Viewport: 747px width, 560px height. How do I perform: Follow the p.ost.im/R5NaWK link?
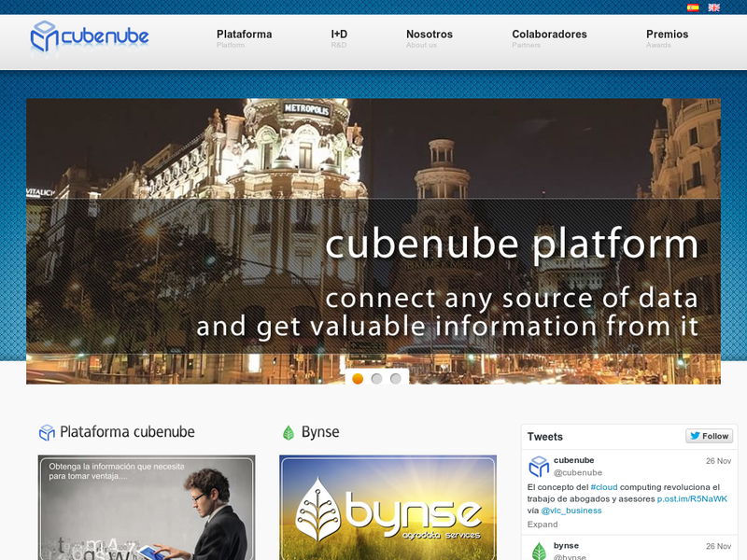point(692,499)
